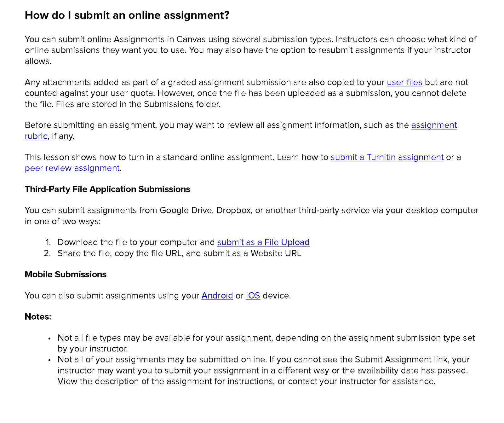Click the assignment rubric link
This screenshot has width=504, height=423.
pyautogui.click(x=434, y=125)
